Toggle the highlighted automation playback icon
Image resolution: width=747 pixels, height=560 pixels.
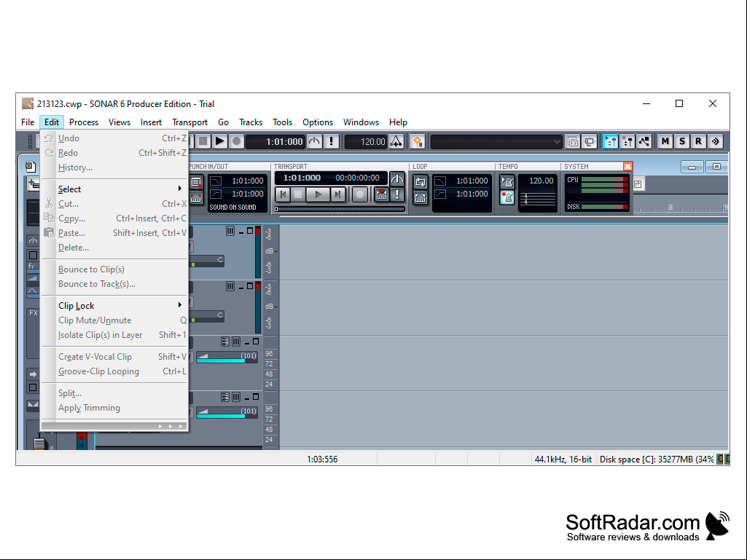(x=610, y=141)
